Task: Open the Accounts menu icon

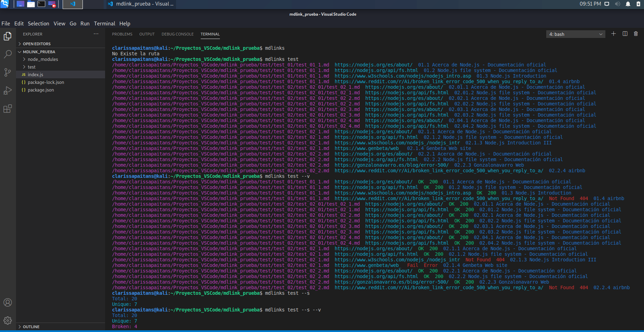Action: [8, 302]
